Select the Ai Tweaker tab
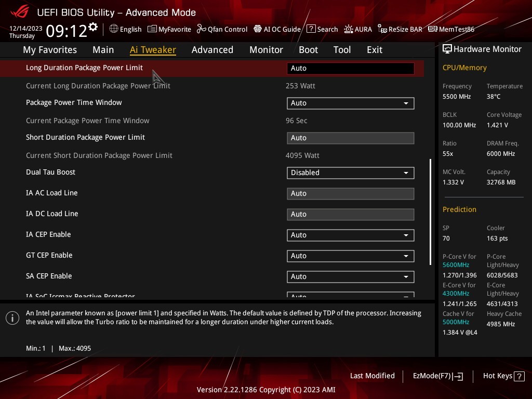The width and height of the screenshot is (532, 399). click(153, 50)
